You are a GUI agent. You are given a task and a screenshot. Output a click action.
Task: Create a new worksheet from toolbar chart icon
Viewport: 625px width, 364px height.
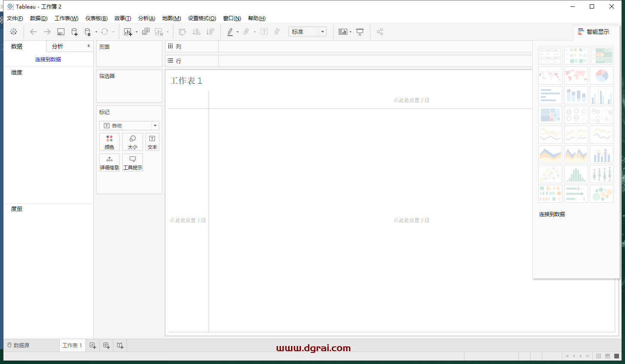(x=128, y=32)
